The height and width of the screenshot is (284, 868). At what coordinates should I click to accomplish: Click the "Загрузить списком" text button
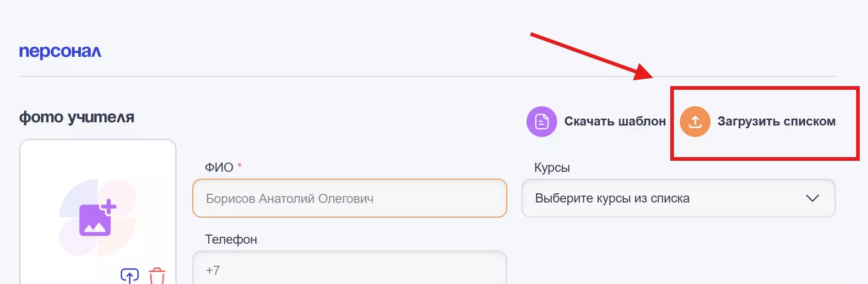[776, 121]
